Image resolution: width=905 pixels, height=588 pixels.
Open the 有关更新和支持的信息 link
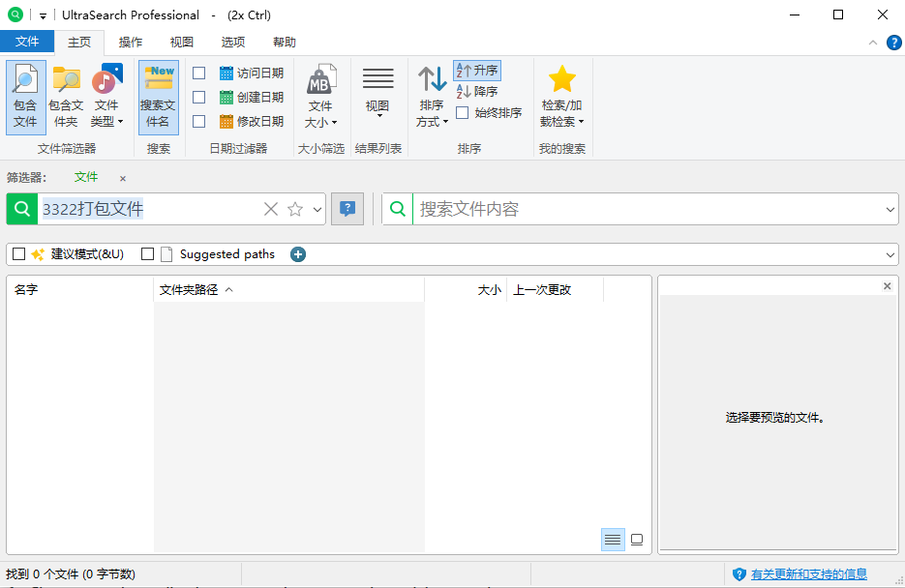click(x=808, y=574)
